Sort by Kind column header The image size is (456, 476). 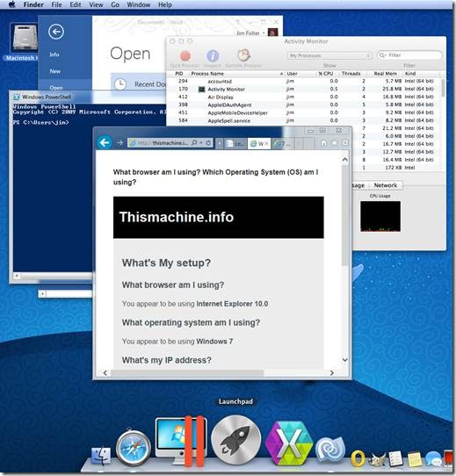[410, 74]
